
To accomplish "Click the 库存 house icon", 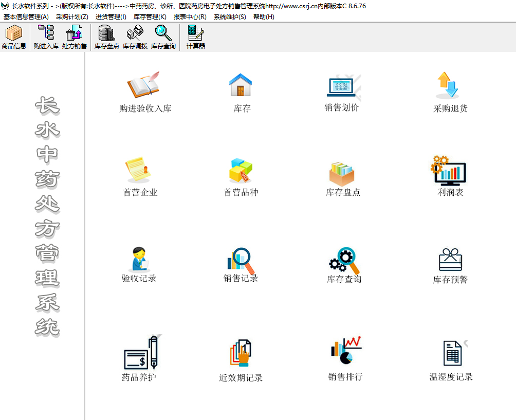I will [x=241, y=85].
